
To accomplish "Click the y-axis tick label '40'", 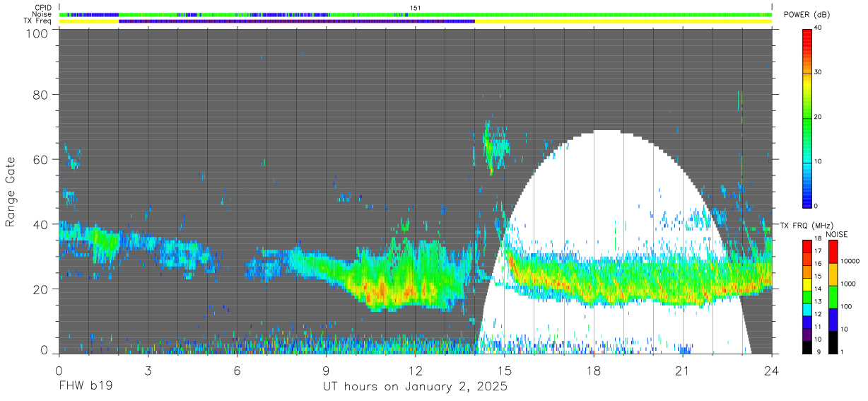I will (41, 225).
